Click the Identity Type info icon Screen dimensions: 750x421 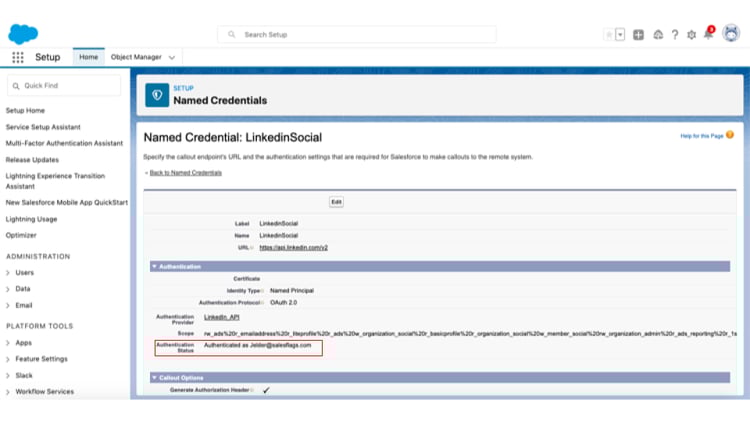coord(263,291)
